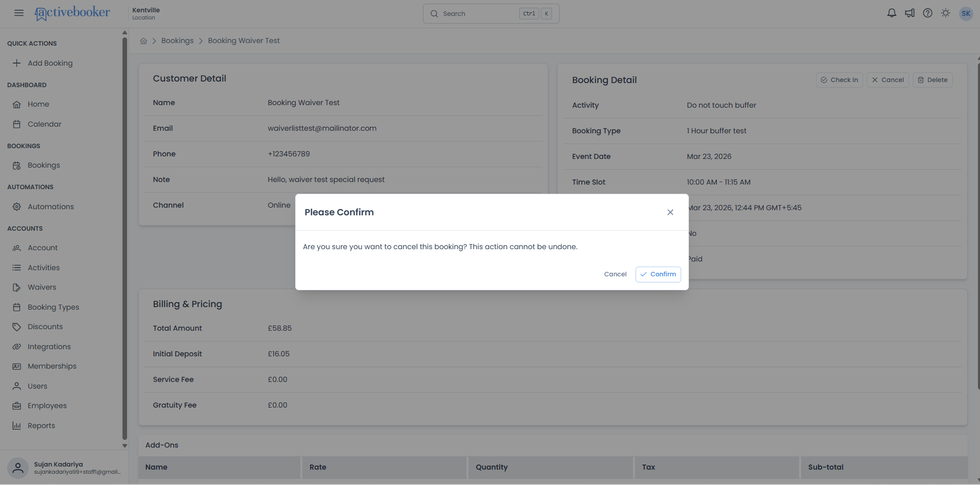Click time slot 10:00 AM - 11:15 AM
980x485 pixels.
point(719,182)
